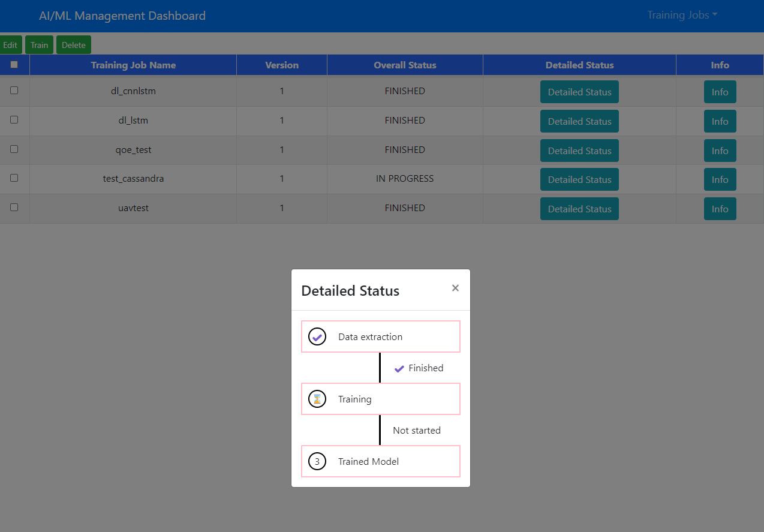This screenshot has height=532, width=764.
Task: Check the uavtest row checkbox
Action: click(x=14, y=207)
